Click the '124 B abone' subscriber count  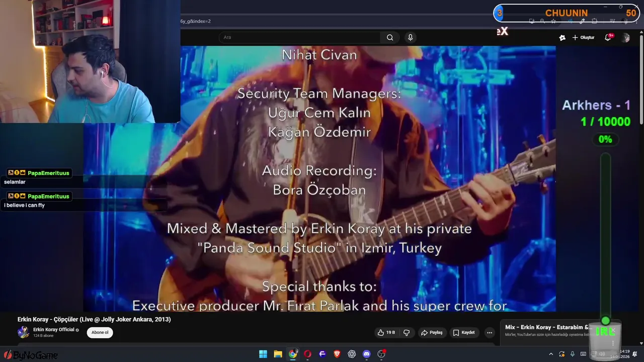tap(43, 336)
